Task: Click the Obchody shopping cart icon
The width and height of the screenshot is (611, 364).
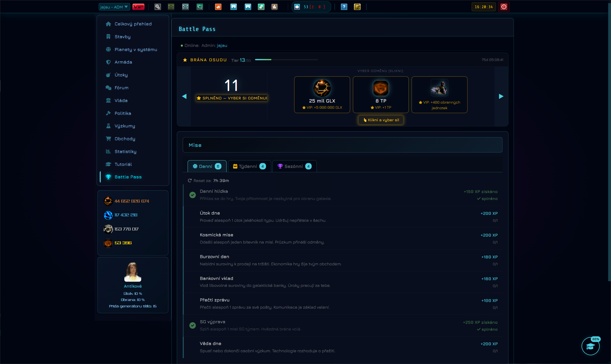Action: (x=108, y=139)
